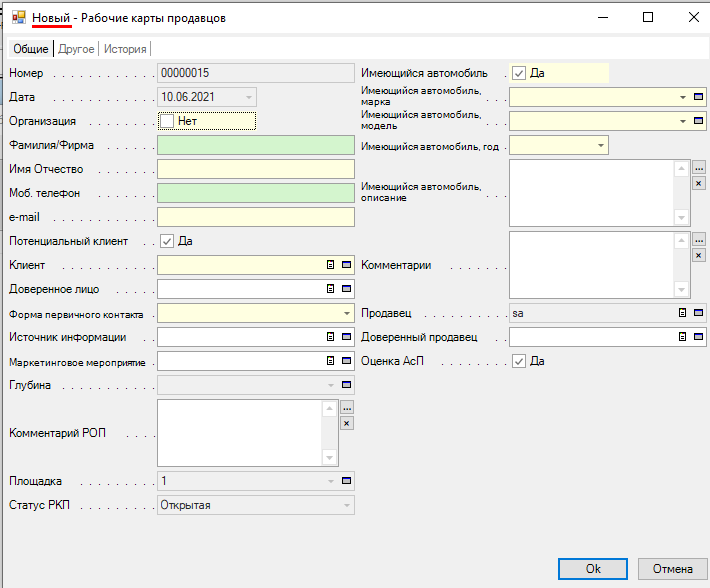Expand the Имеющийся автомобиль модель dropdown
This screenshot has height=588, width=710.
[683, 121]
